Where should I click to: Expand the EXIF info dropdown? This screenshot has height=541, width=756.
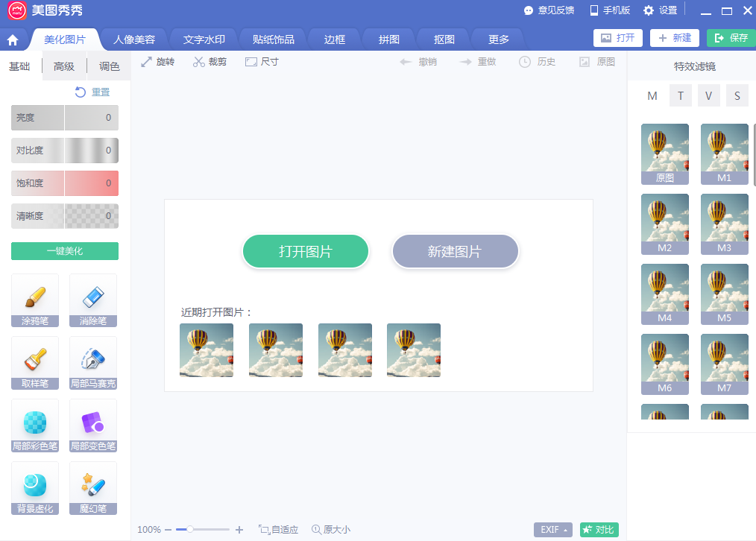coord(553,529)
